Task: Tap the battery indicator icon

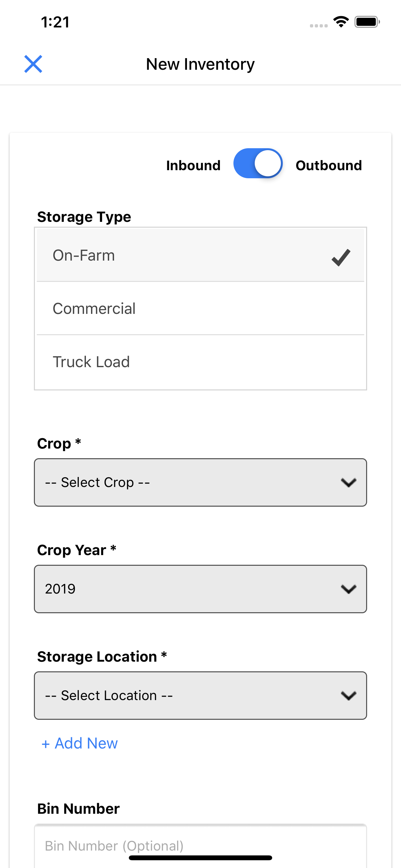Action: pyautogui.click(x=367, y=22)
